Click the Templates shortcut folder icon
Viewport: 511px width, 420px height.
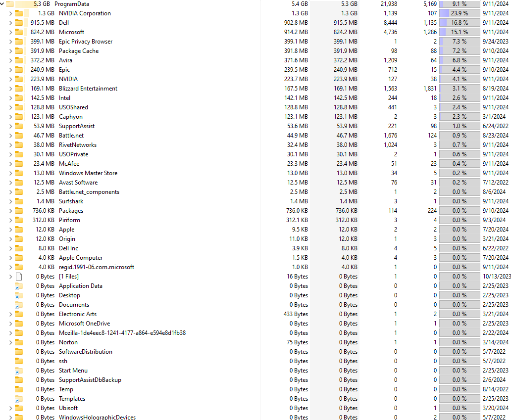point(19,399)
